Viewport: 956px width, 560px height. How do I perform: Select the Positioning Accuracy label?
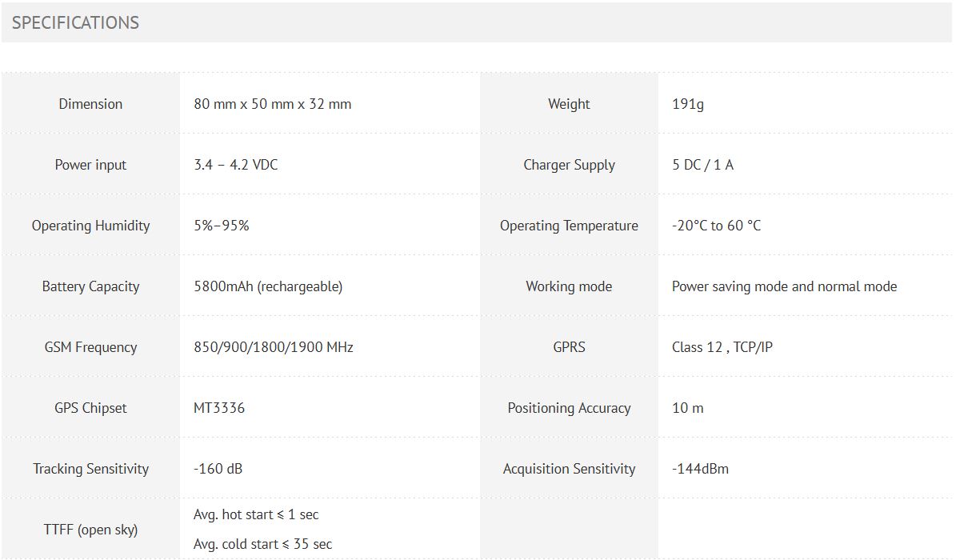click(x=569, y=408)
